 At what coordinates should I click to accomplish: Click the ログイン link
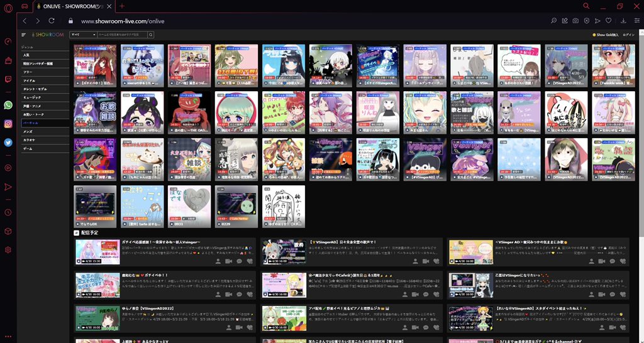pyautogui.click(x=628, y=35)
